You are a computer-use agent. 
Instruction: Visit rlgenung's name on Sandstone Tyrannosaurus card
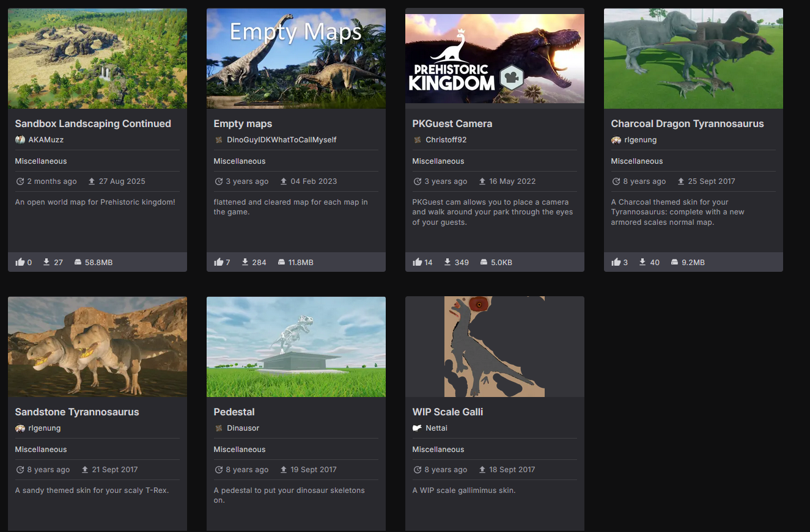(x=45, y=428)
